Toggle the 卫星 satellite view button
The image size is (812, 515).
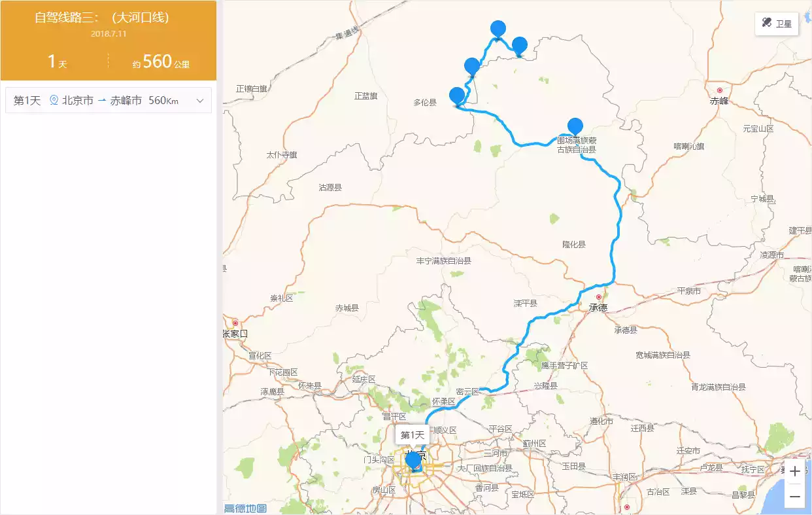point(776,24)
